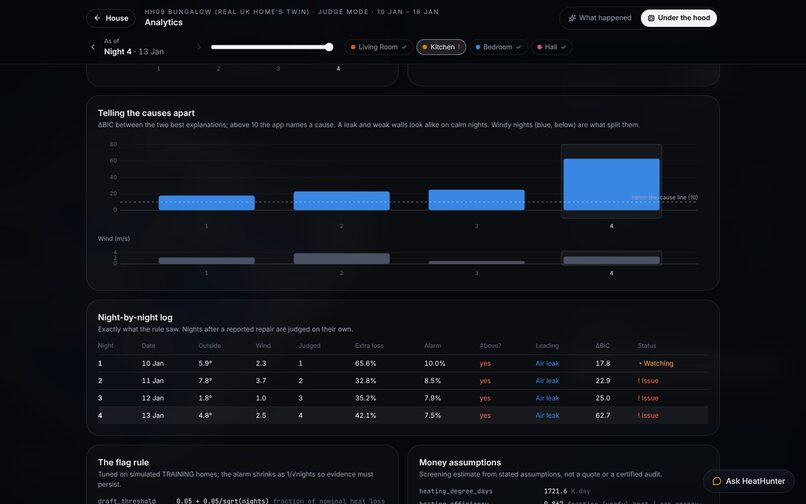Click the 65.6% extra loss value
The height and width of the screenshot is (504, 806).
(x=365, y=363)
